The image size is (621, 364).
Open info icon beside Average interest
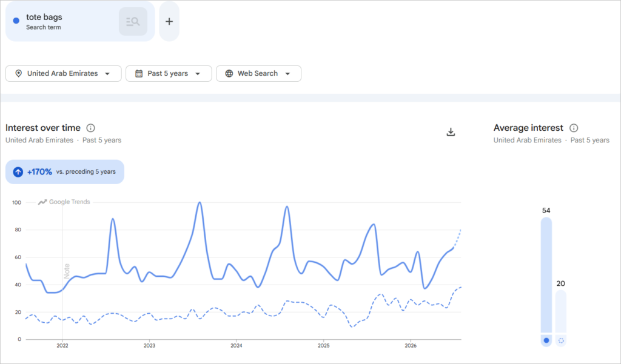coord(574,128)
